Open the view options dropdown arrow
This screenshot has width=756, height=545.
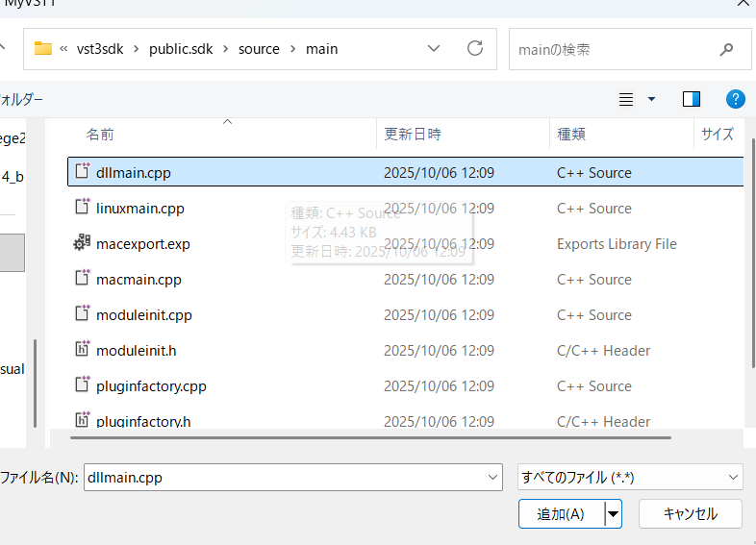pos(651,99)
